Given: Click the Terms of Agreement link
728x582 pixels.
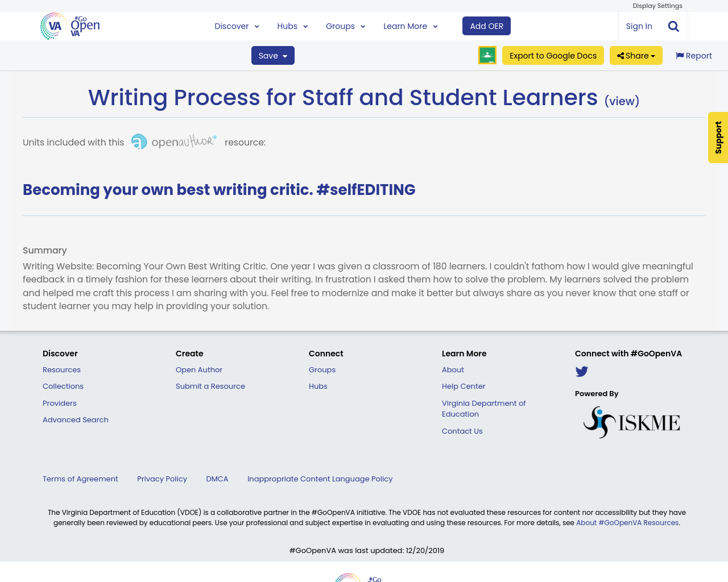Looking at the screenshot, I should tap(80, 478).
